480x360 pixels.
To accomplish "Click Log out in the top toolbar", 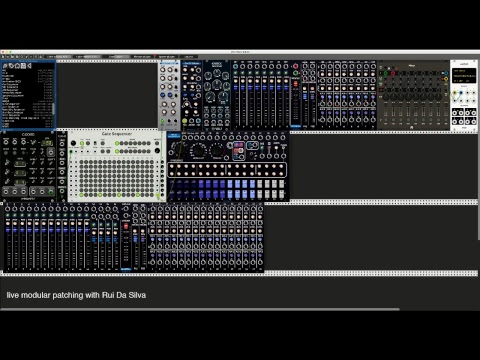I will [x=189, y=57].
